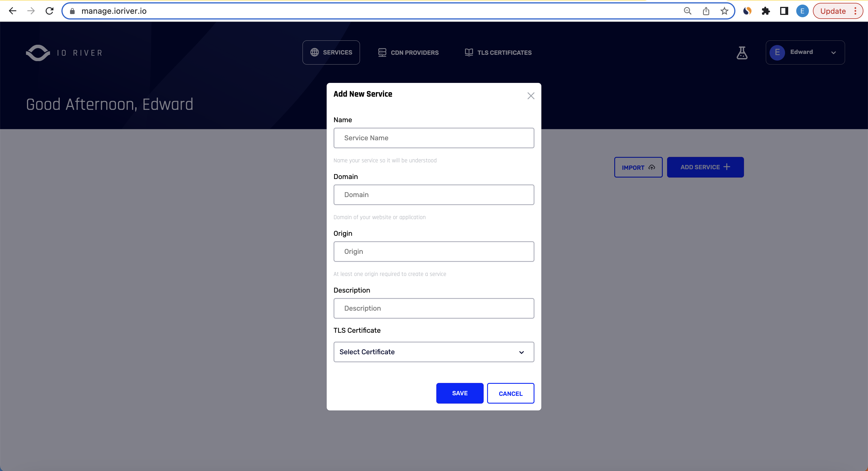This screenshot has width=868, height=471.
Task: Click the "Name" field label
Action: point(342,120)
